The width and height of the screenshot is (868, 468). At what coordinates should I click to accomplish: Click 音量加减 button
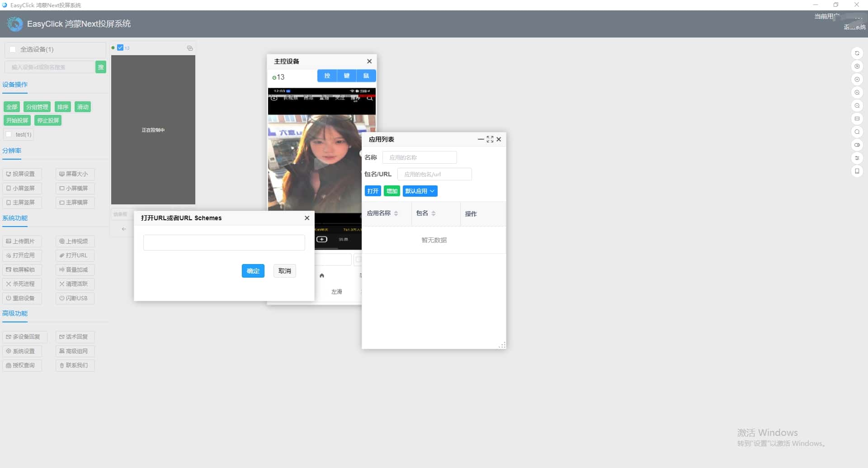(x=75, y=270)
